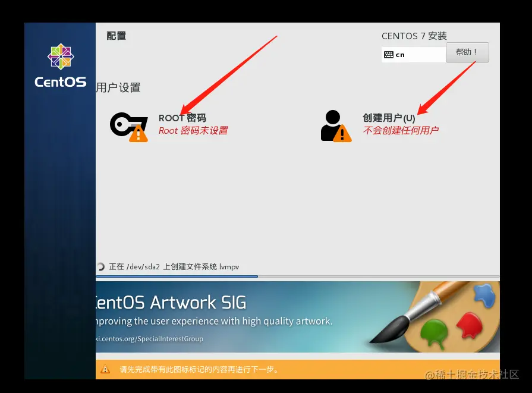
Task: Click the user creation person icon
Action: click(x=333, y=122)
